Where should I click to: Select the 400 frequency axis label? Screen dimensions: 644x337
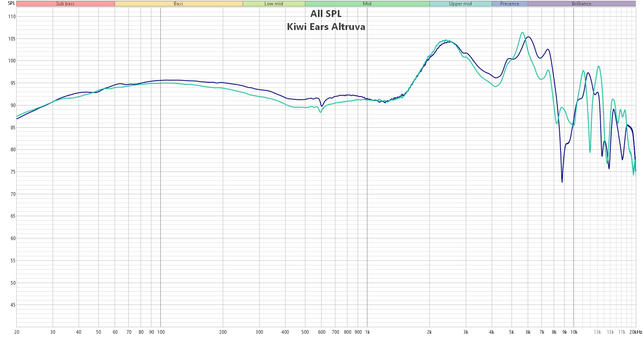(285, 332)
